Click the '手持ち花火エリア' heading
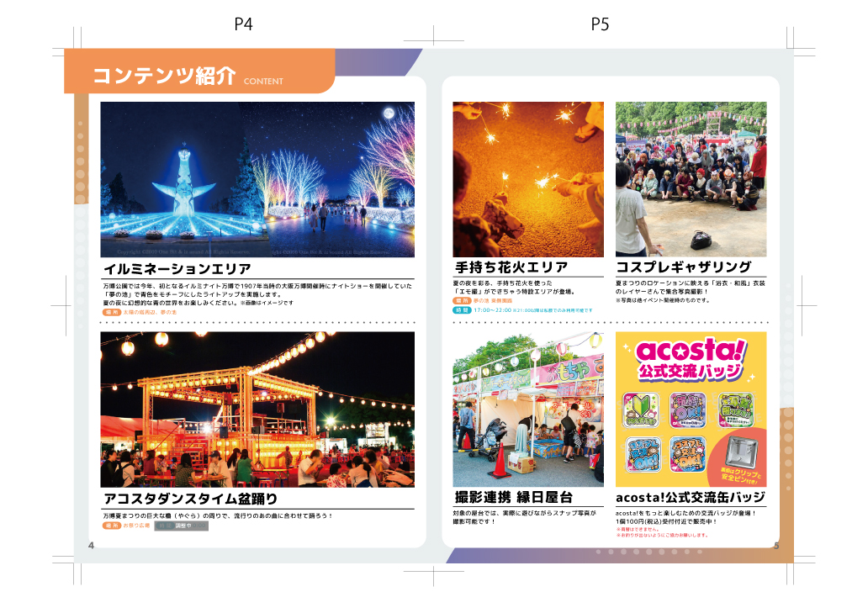 coord(511,267)
